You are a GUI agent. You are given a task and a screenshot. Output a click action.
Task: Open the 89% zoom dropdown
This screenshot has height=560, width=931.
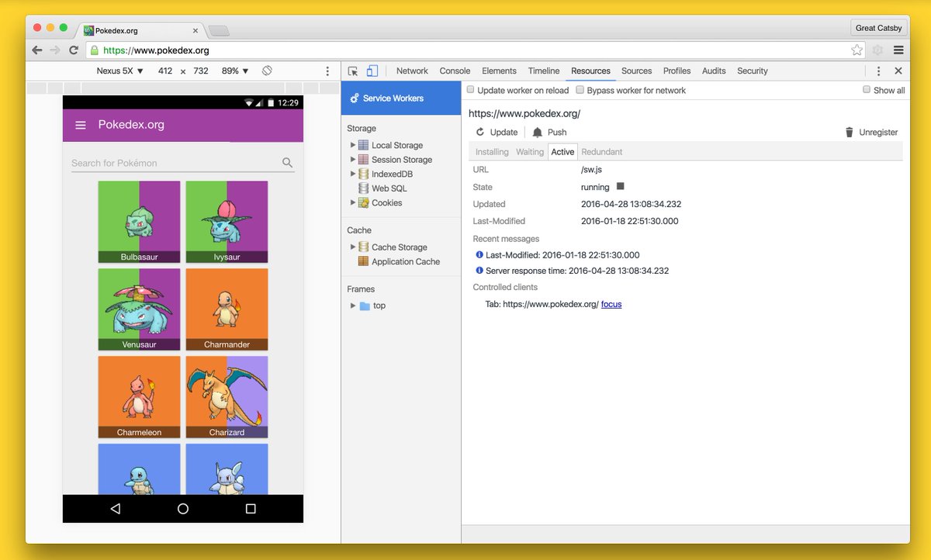tap(235, 71)
